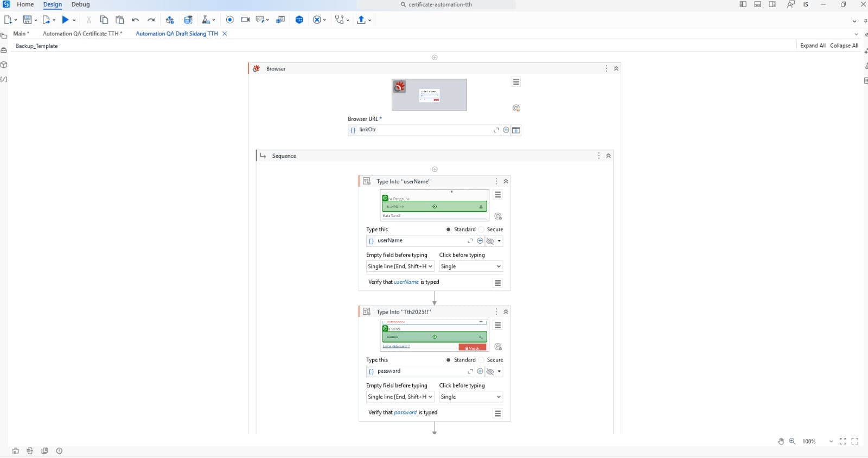This screenshot has height=458, width=868.
Task: Open the Debug ribbon tab
Action: (x=81, y=4)
